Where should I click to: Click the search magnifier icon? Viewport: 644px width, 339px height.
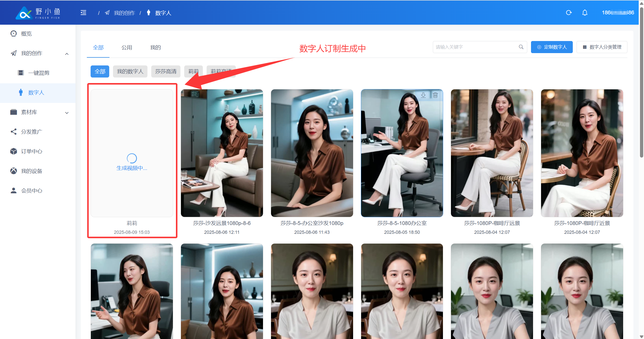[521, 47]
